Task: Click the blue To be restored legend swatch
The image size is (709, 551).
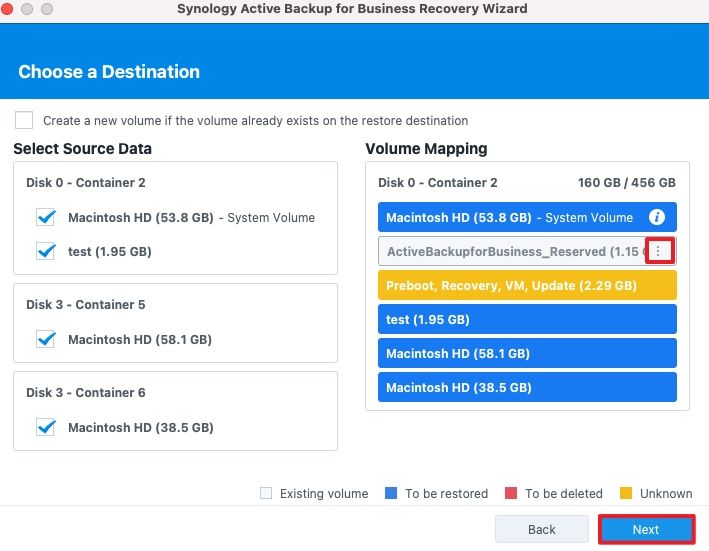Action: [x=391, y=493]
